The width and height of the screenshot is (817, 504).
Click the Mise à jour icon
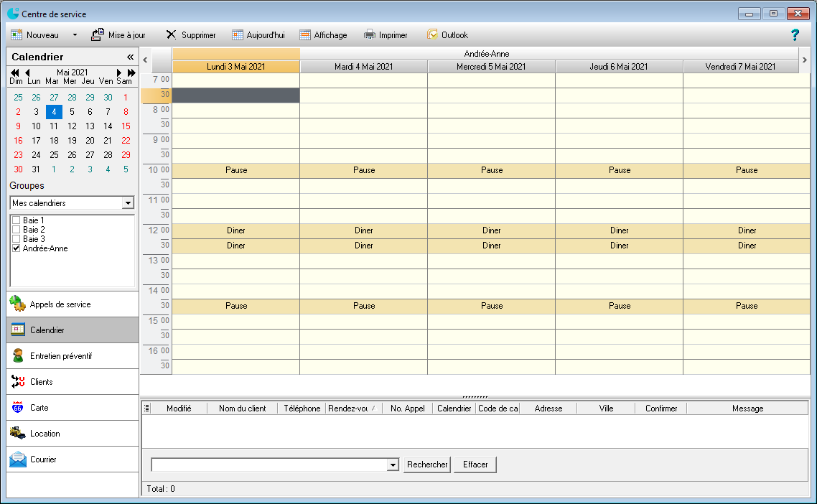(98, 34)
